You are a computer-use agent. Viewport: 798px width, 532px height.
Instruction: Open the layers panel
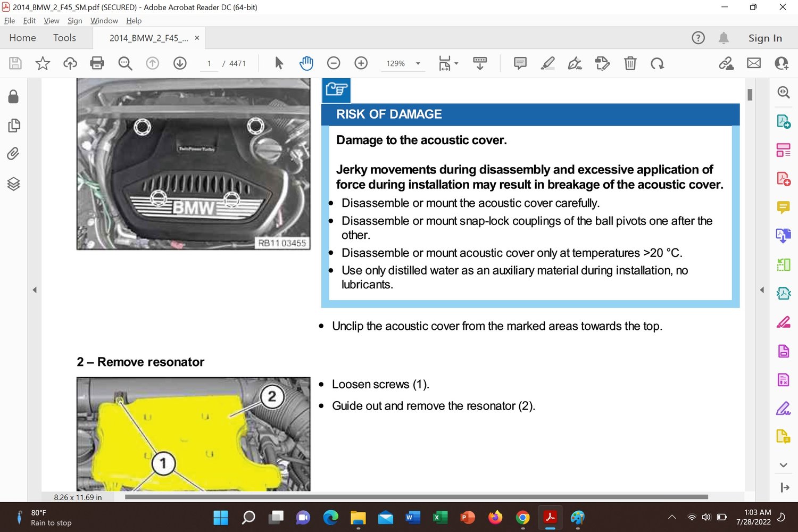13,184
